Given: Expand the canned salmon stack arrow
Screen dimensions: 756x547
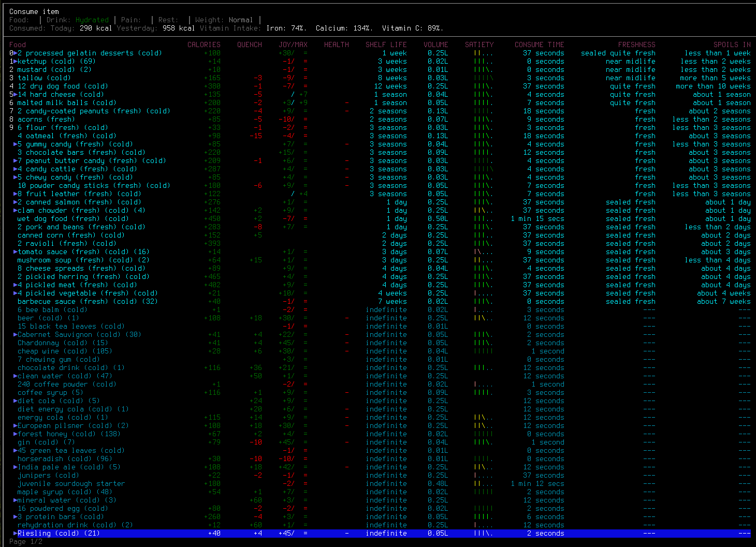Looking at the screenshot, I should [16, 202].
